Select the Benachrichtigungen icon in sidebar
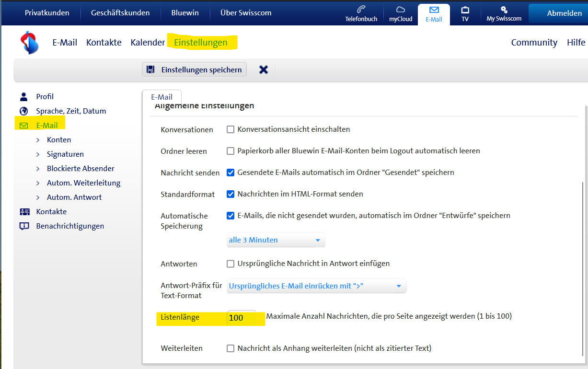The height and width of the screenshot is (369, 588). point(24,226)
